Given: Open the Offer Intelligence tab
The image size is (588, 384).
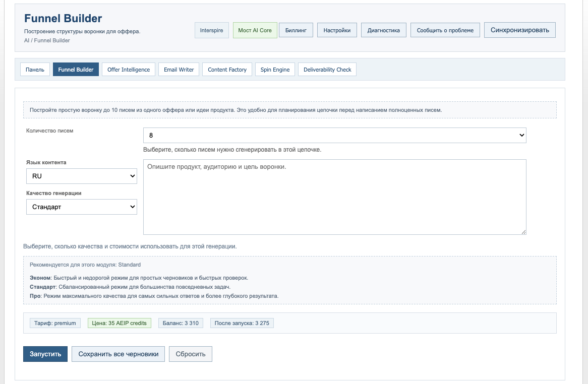Looking at the screenshot, I should click(129, 69).
